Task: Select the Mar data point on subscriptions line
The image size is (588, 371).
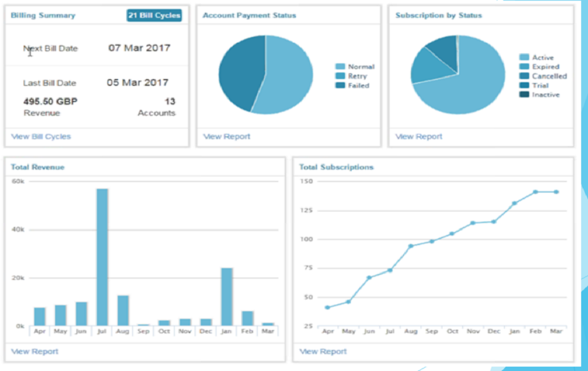Action: [x=556, y=192]
